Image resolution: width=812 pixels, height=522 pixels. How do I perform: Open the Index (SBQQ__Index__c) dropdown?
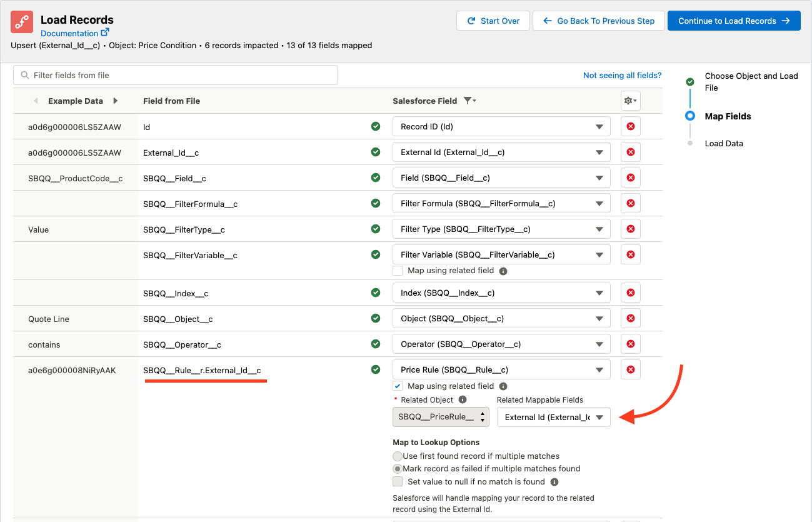click(501, 293)
